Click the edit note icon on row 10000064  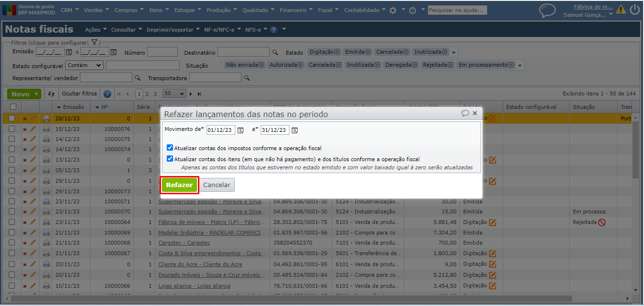click(x=493, y=222)
